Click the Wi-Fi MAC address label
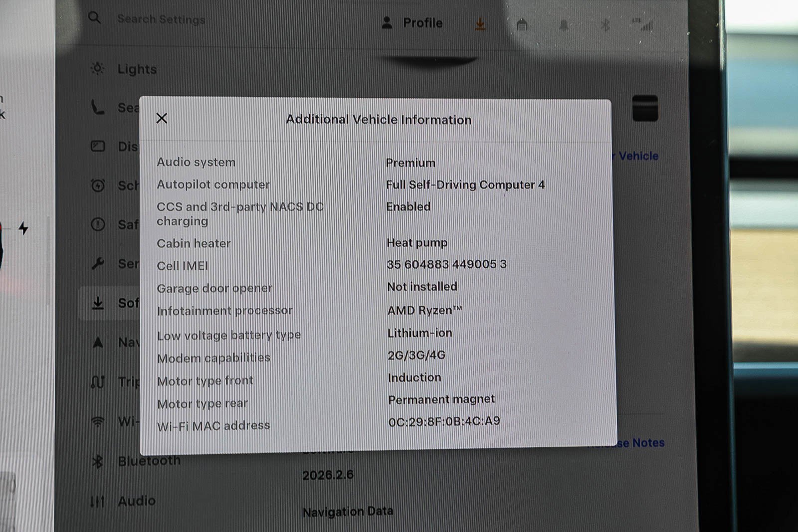The width and height of the screenshot is (798, 532). (x=214, y=426)
